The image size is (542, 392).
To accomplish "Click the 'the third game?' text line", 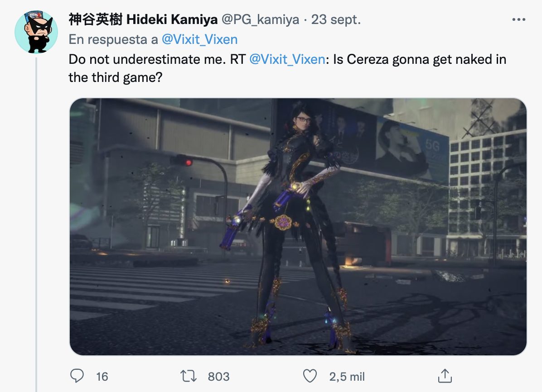I will [x=116, y=77].
